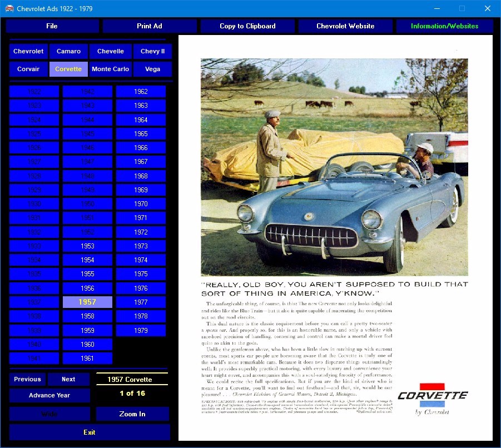The width and height of the screenshot is (501, 448).
Task: Choose year 1960
Action: pyautogui.click(x=87, y=345)
